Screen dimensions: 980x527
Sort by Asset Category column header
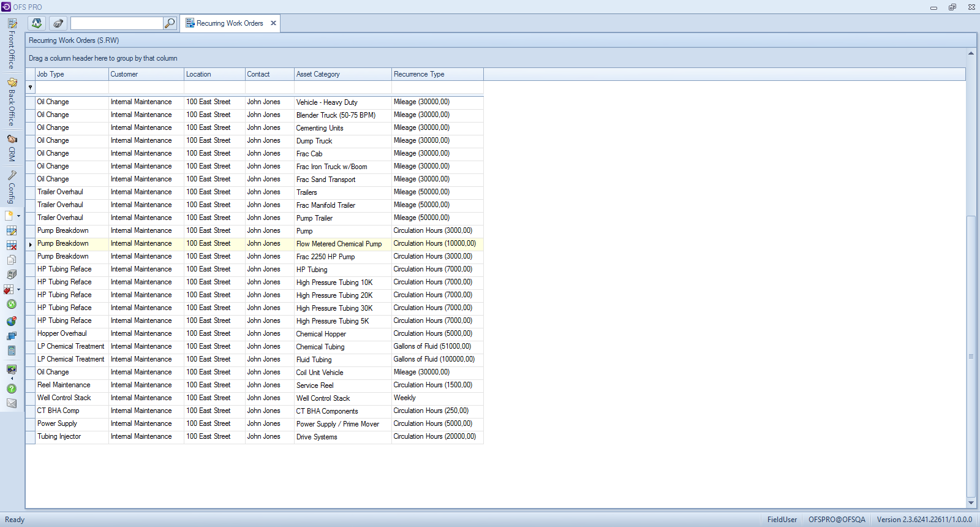pos(343,74)
